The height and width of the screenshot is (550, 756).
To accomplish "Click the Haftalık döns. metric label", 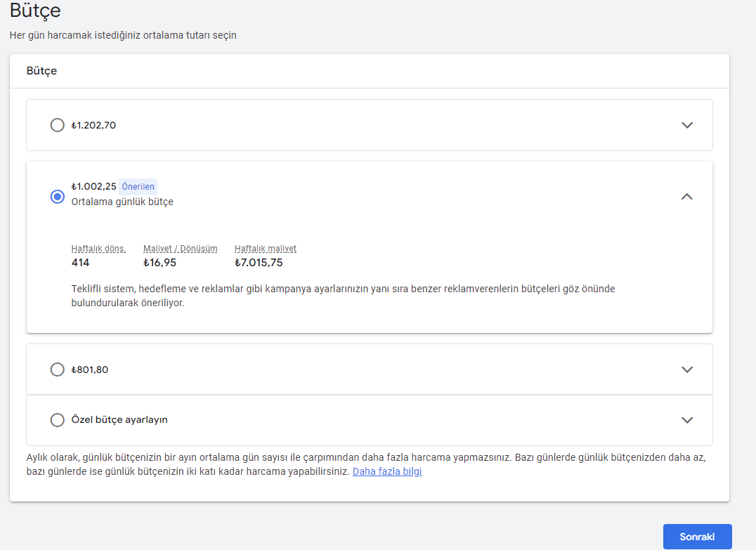I will click(98, 249).
